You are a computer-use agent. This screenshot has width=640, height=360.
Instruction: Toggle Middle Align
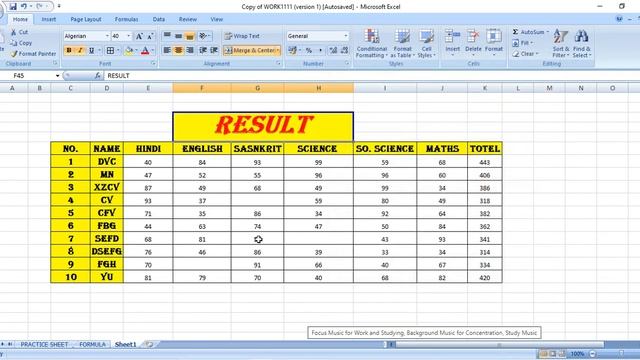pos(178,36)
